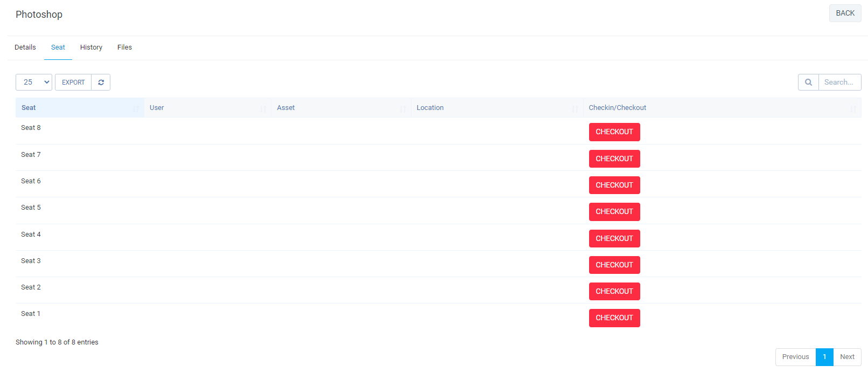Checkout Seat 1
The width and height of the screenshot is (868, 372).
(614, 318)
